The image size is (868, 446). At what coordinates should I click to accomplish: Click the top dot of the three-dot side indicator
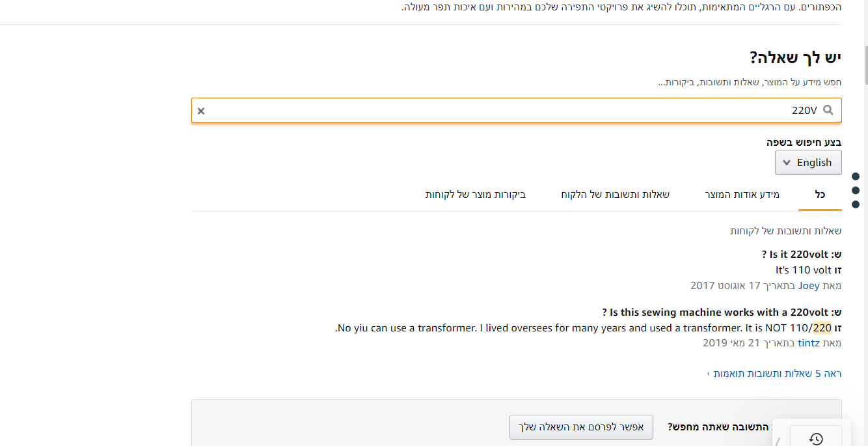pos(856,176)
